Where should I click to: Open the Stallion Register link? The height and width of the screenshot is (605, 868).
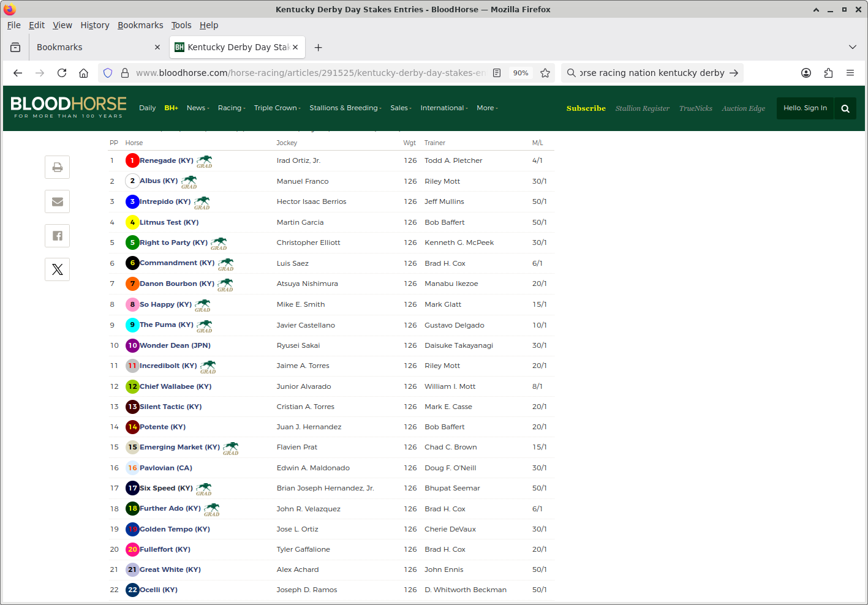click(643, 108)
